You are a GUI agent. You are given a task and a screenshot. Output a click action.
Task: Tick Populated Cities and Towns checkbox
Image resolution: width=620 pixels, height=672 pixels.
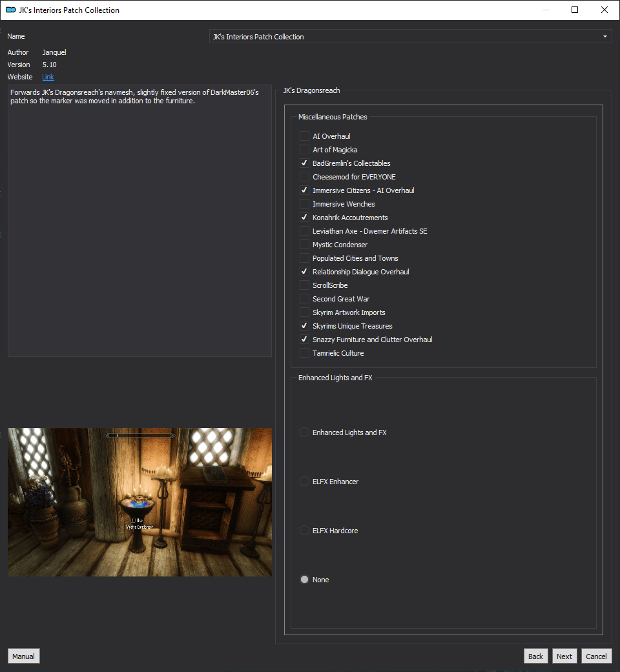click(304, 258)
